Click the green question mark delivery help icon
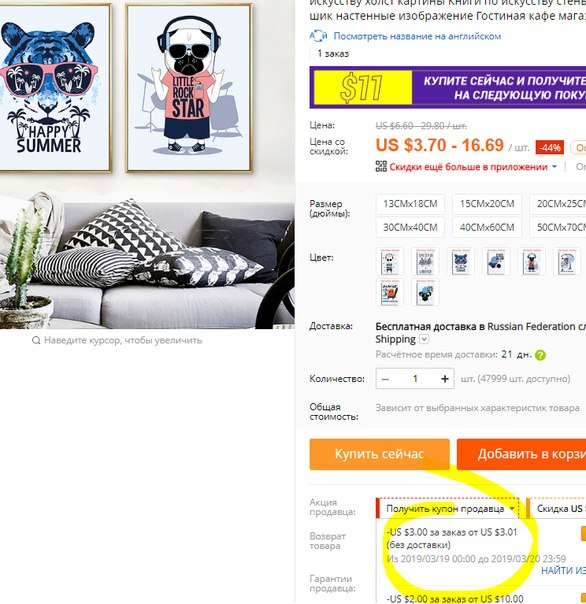The width and height of the screenshot is (586, 604). point(541,355)
